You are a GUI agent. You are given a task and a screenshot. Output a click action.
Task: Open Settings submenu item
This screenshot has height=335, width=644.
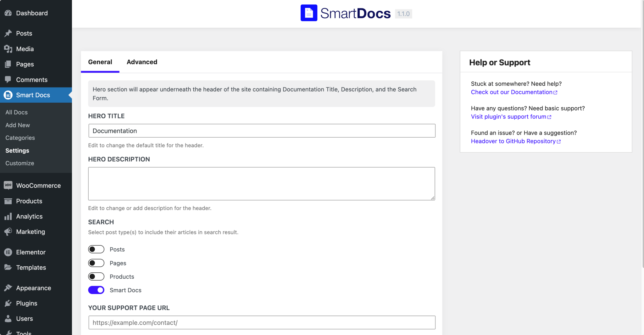pos(17,150)
